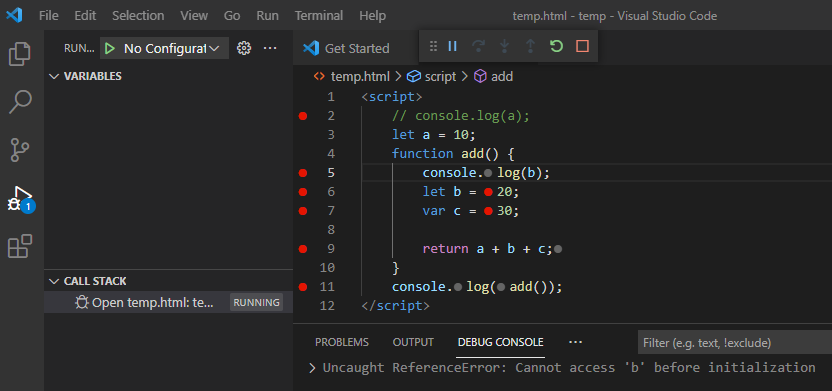Click the function add() declaration line

coord(453,154)
